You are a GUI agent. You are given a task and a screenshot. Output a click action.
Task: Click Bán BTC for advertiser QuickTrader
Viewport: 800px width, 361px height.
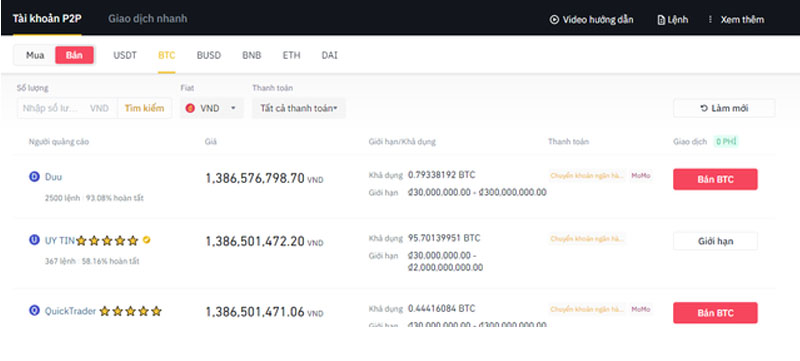point(715,313)
